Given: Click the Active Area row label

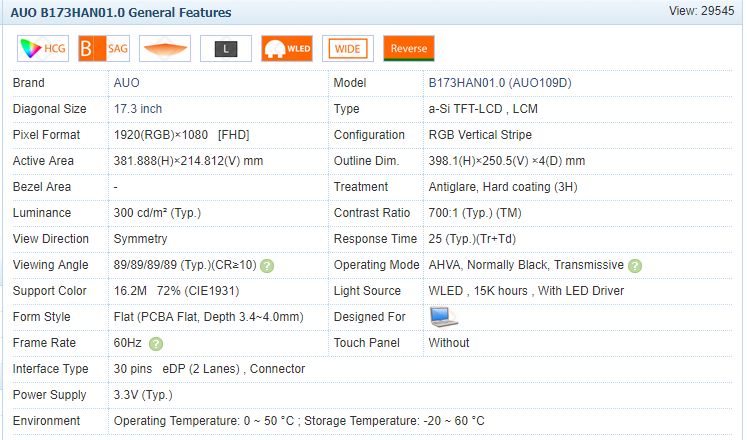Looking at the screenshot, I should [x=43, y=161].
